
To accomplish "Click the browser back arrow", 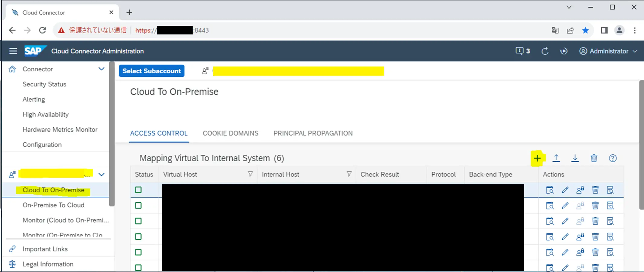I will pyautogui.click(x=12, y=30).
